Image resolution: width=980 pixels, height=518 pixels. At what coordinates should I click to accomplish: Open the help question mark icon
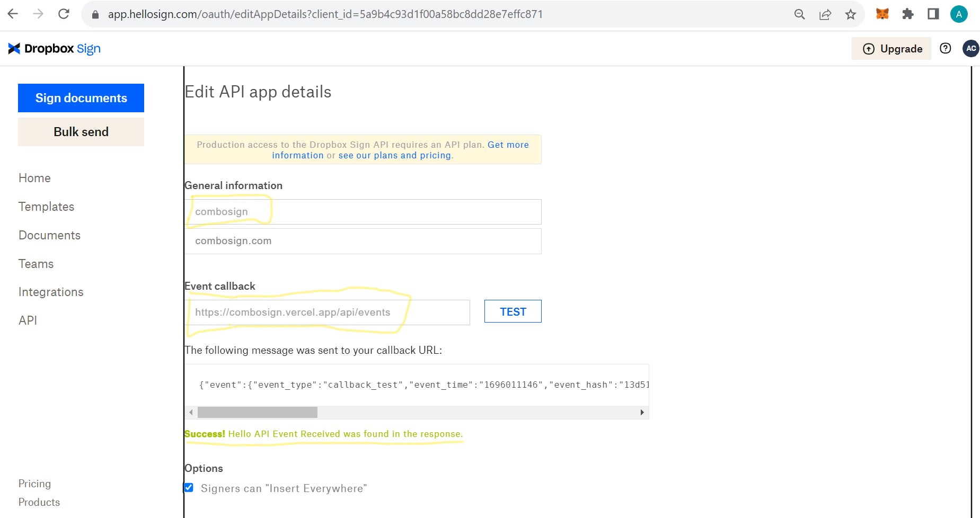coord(946,48)
